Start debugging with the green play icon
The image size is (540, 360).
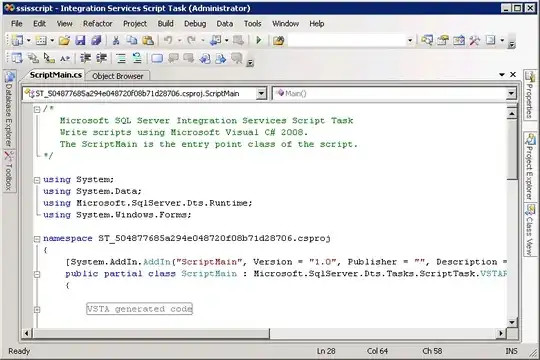[x=259, y=41]
